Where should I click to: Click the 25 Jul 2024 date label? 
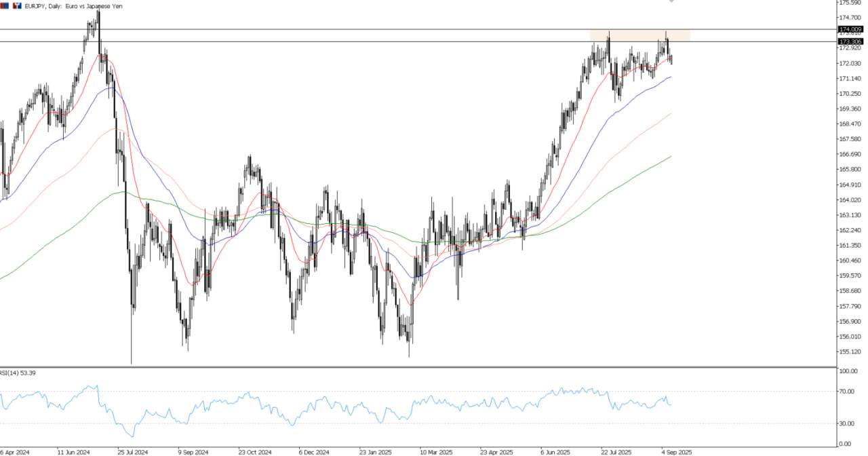tap(134, 451)
